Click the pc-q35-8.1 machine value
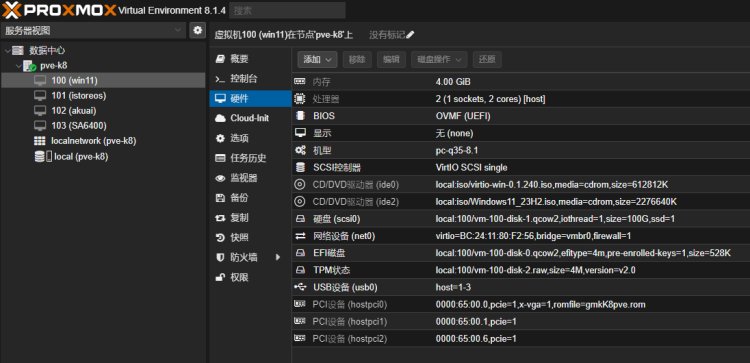 pos(457,150)
